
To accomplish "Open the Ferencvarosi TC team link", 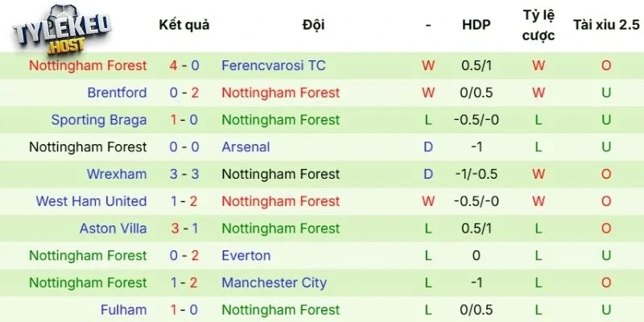I will click(x=273, y=65).
